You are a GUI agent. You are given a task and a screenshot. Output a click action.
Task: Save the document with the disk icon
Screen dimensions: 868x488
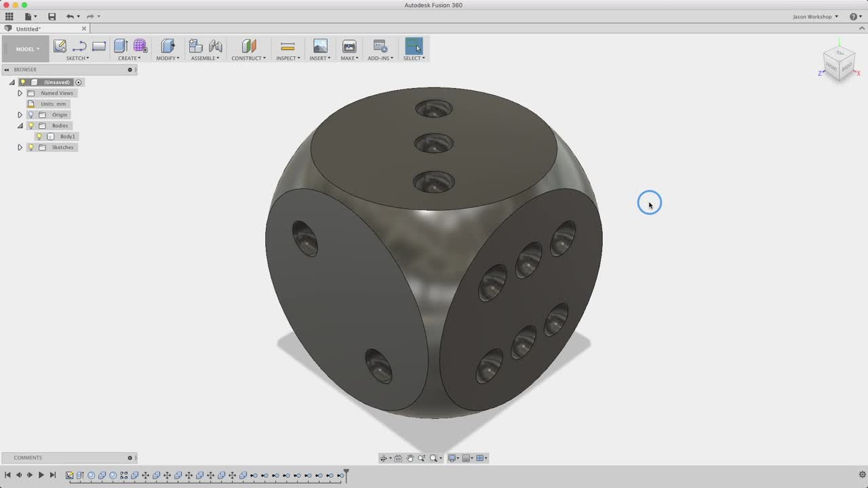coord(52,16)
